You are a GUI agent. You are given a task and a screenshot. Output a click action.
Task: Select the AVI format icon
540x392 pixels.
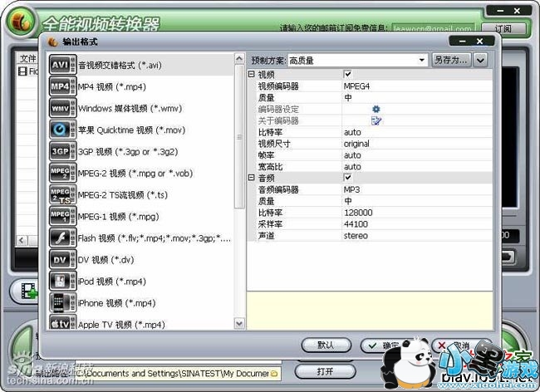click(62, 65)
